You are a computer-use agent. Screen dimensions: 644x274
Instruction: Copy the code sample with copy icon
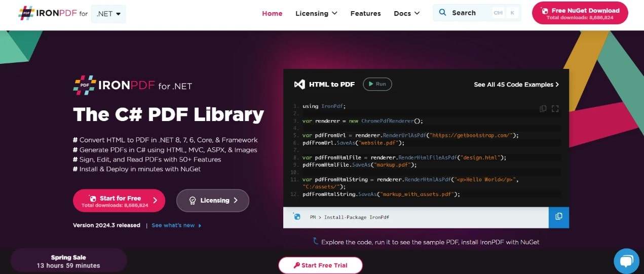point(543,108)
